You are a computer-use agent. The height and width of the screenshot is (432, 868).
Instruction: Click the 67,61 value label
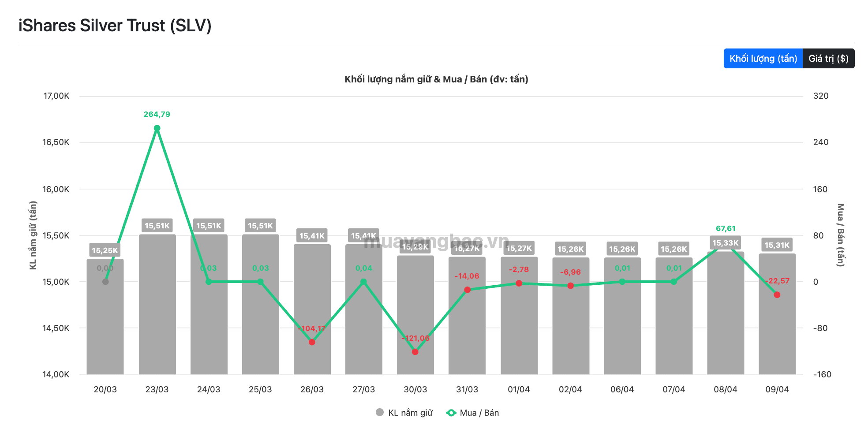[x=726, y=228]
